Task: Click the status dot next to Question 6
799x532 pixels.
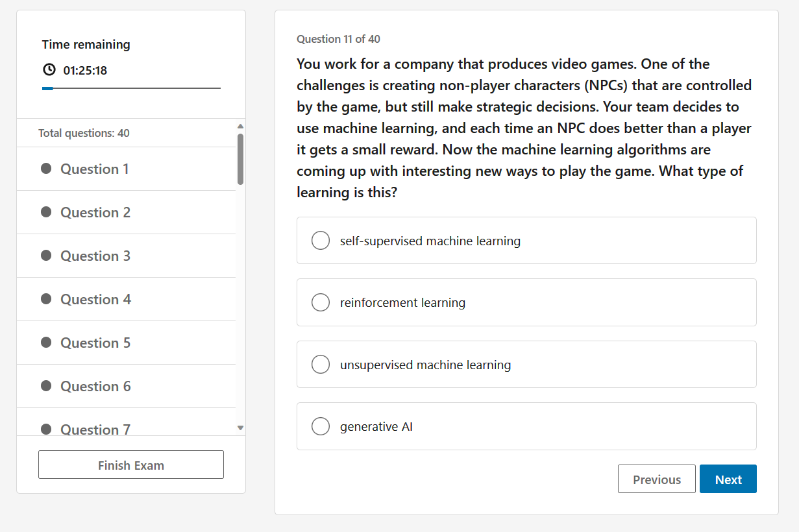Action: (46, 386)
